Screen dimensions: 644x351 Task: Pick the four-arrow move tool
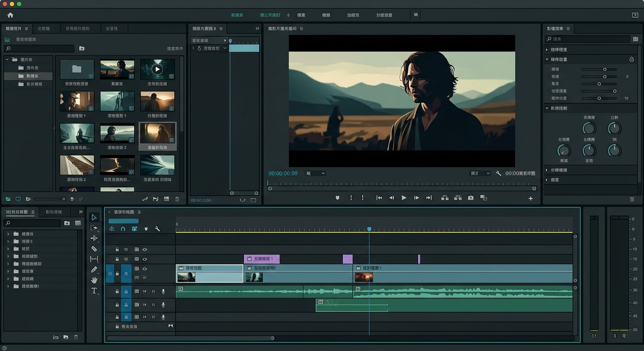click(x=94, y=238)
